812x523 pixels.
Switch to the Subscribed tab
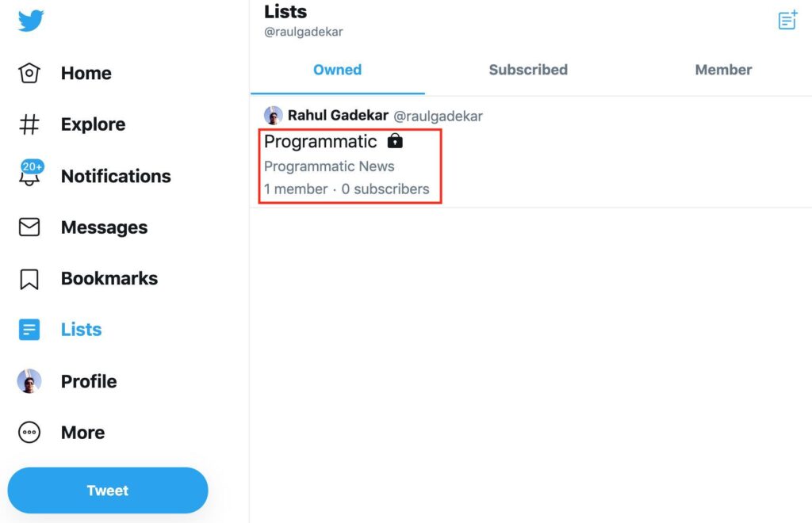coord(527,70)
